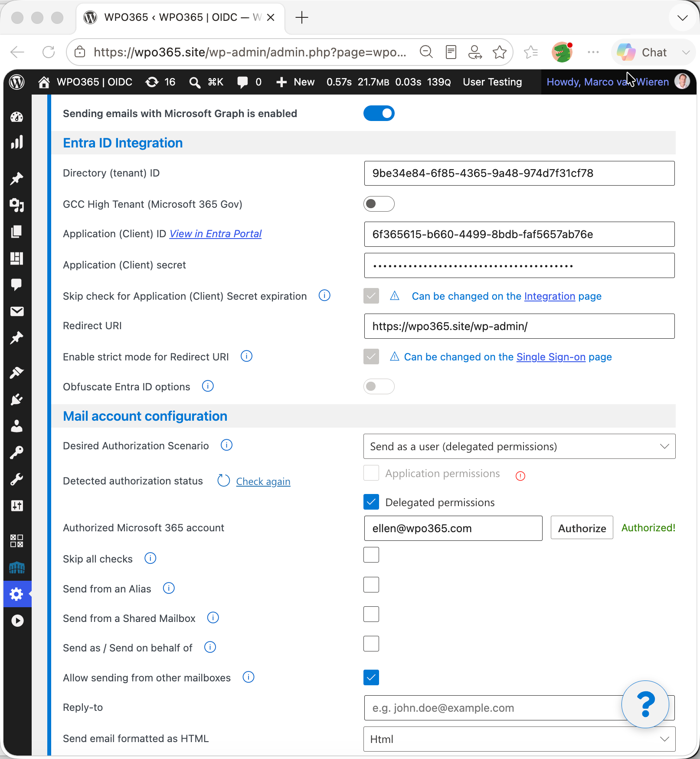Open Desired Authorization Scenario dropdown

[520, 446]
